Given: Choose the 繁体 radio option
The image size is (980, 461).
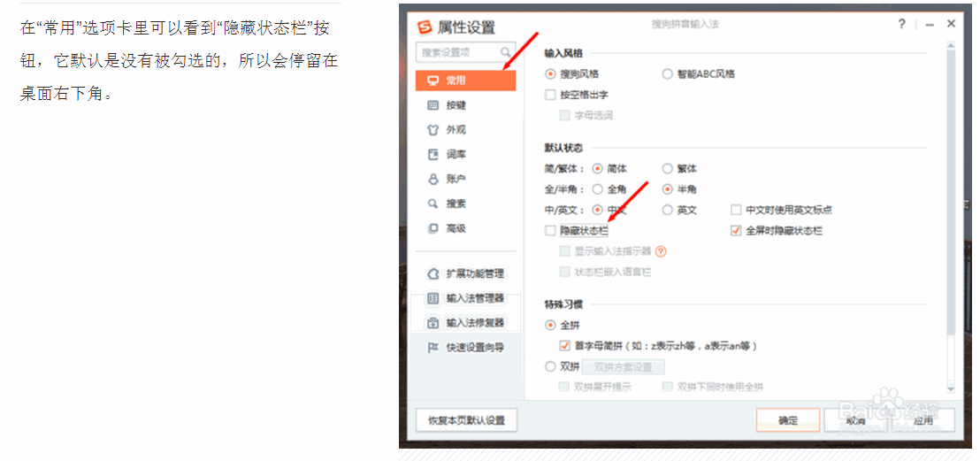Looking at the screenshot, I should 667,169.
